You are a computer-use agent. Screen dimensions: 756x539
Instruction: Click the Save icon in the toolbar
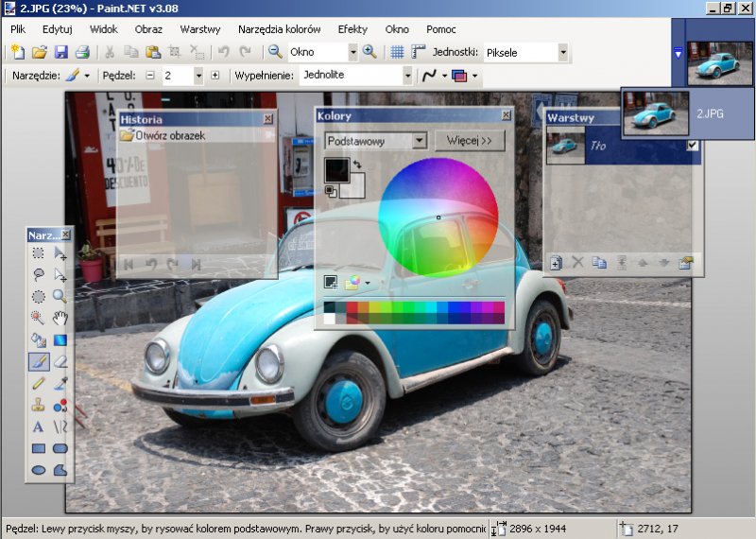point(60,52)
